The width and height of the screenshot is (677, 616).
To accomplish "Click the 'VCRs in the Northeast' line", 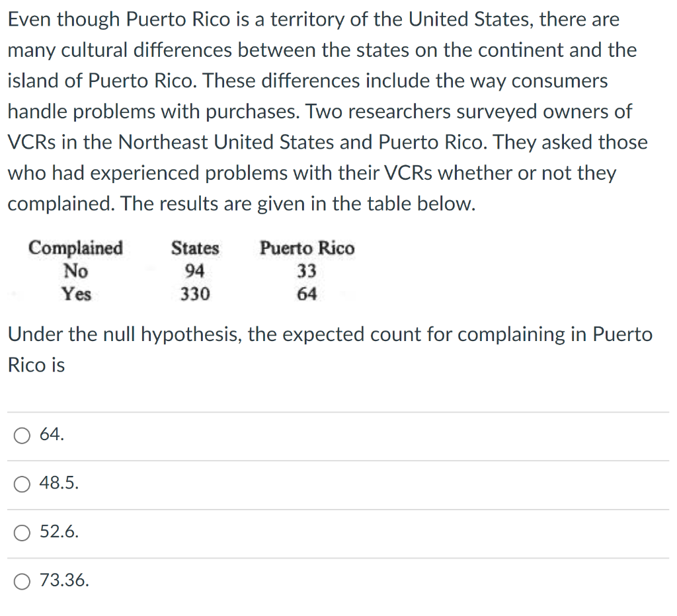I will tap(328, 142).
